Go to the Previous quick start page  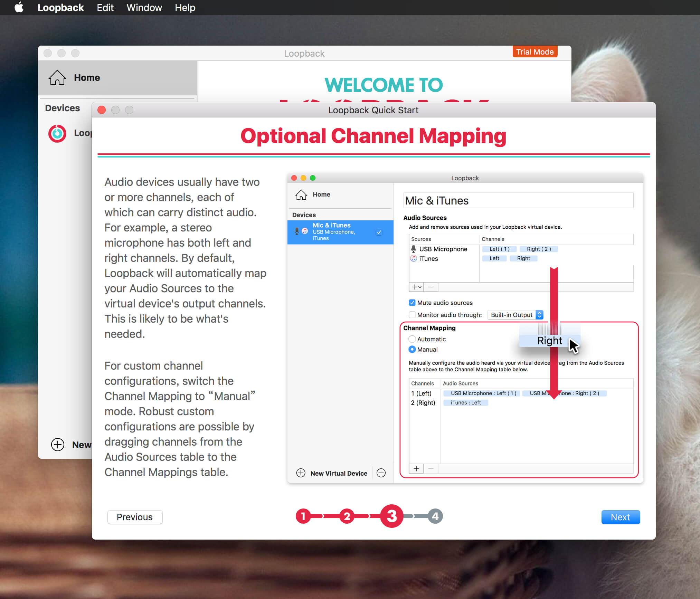pos(135,517)
